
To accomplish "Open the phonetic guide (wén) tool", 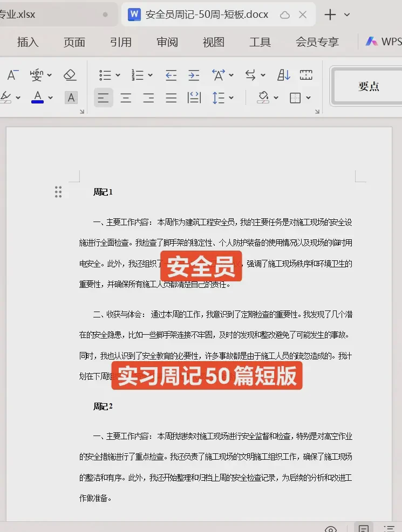I will click(x=37, y=74).
